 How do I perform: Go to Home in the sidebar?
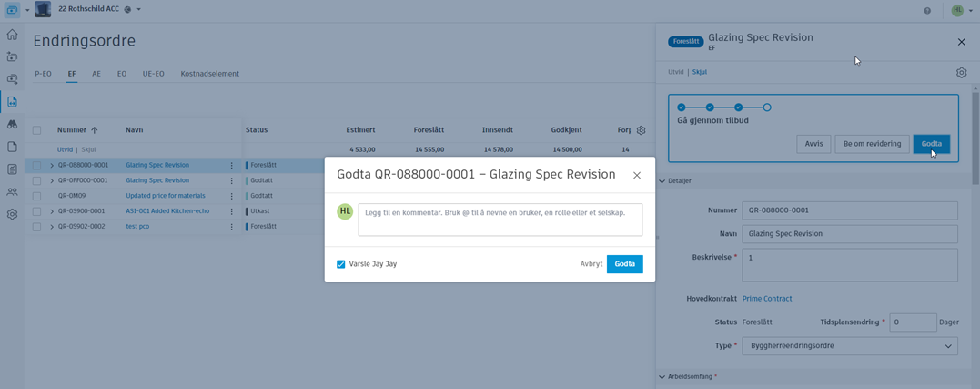(x=12, y=35)
